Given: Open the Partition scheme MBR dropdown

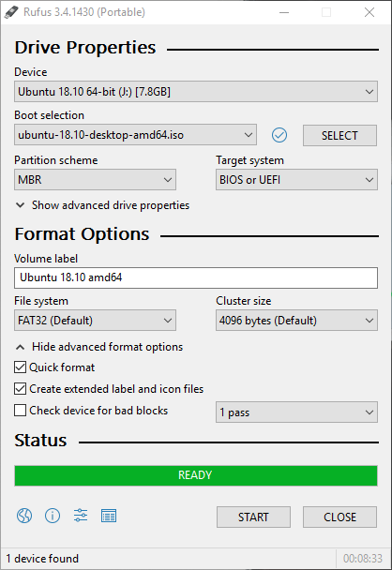Looking at the screenshot, I should coord(95,180).
